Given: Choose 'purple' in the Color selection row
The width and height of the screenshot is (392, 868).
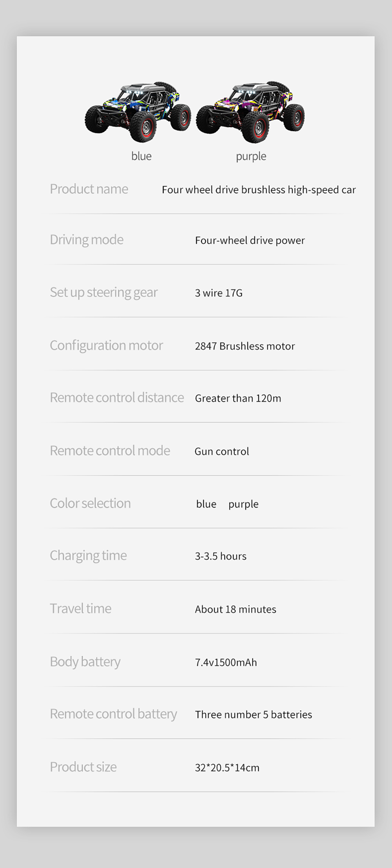Looking at the screenshot, I should (243, 505).
